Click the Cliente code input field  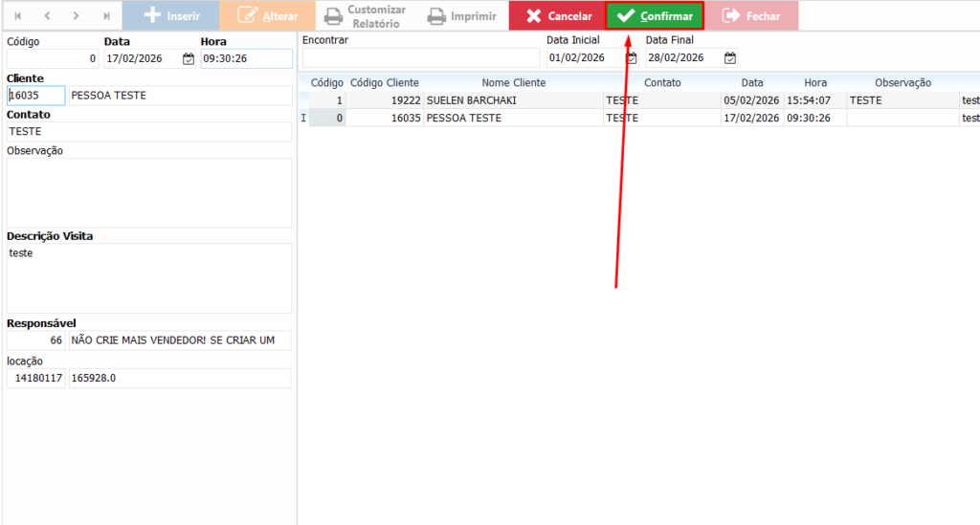36,96
